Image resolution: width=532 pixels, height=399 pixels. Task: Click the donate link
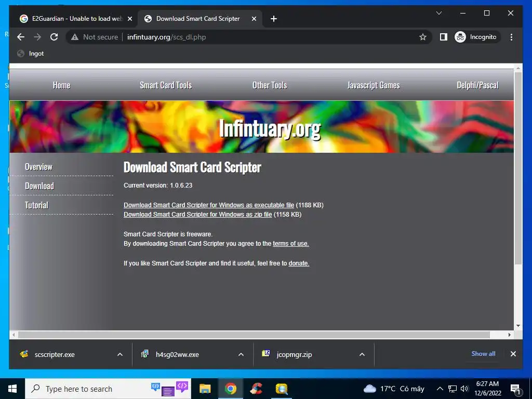click(x=299, y=263)
